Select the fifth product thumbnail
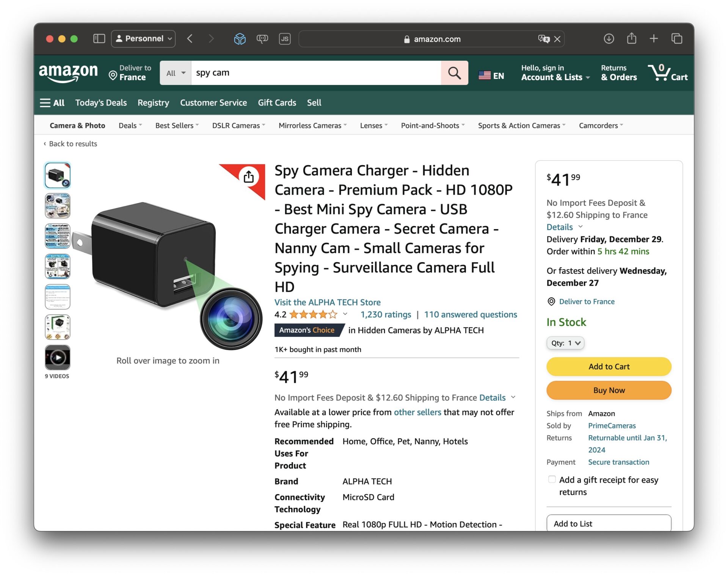Viewport: 728px width, 576px height. coord(58,297)
